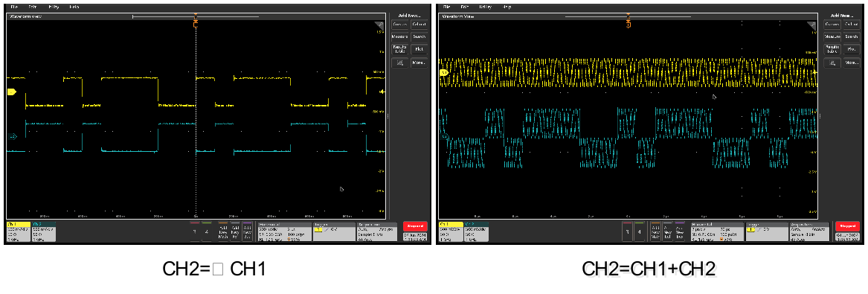
Task: Open the Utility menu in right scope
Action: pyautogui.click(x=486, y=7)
